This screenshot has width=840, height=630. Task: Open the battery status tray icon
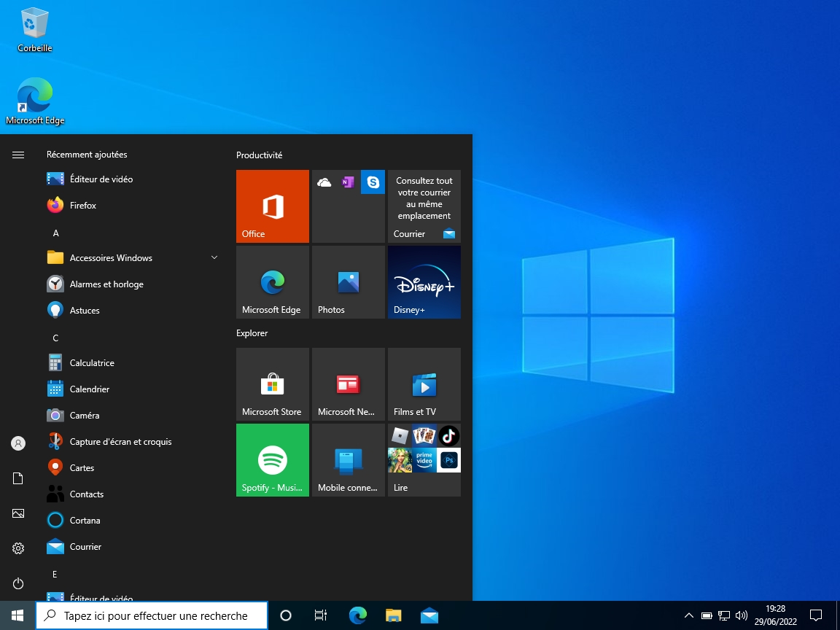click(x=707, y=615)
